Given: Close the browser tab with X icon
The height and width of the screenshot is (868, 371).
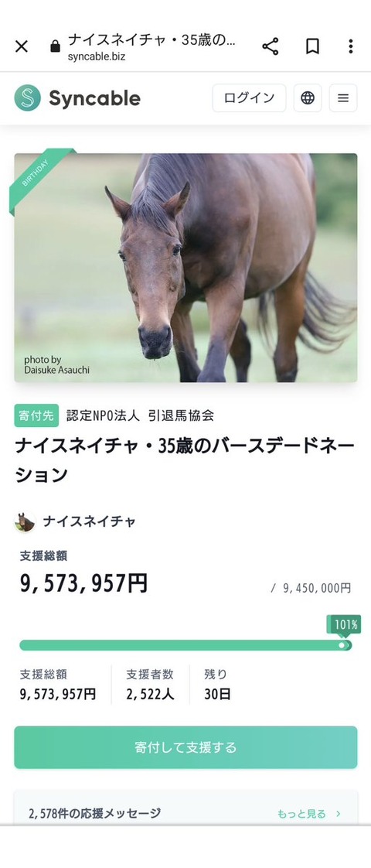Looking at the screenshot, I should coord(21,46).
